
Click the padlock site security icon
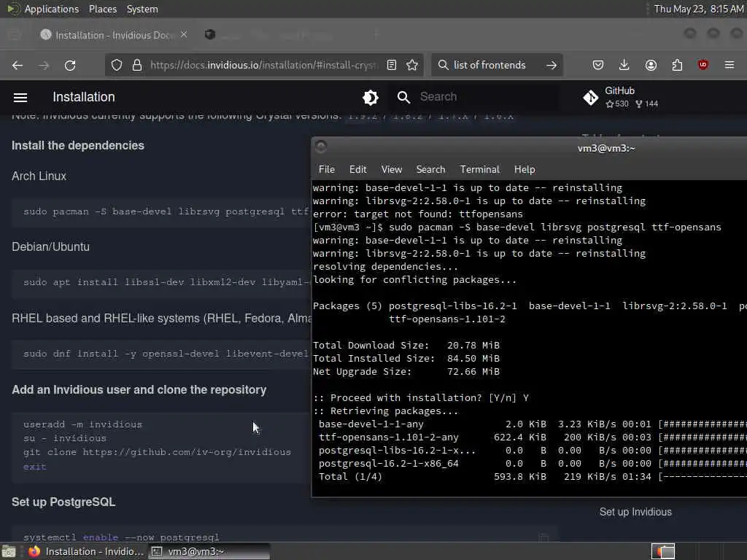point(137,65)
